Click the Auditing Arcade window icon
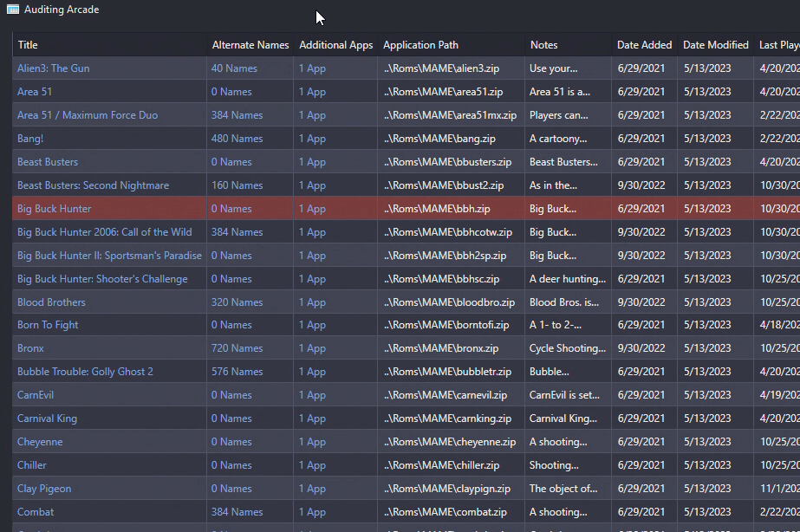800x532 pixels. tap(13, 10)
